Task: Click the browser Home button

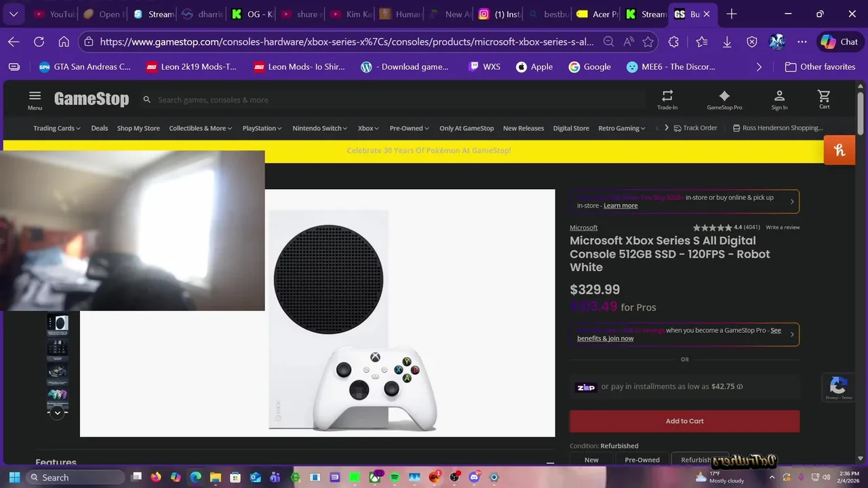Action: [x=64, y=42]
